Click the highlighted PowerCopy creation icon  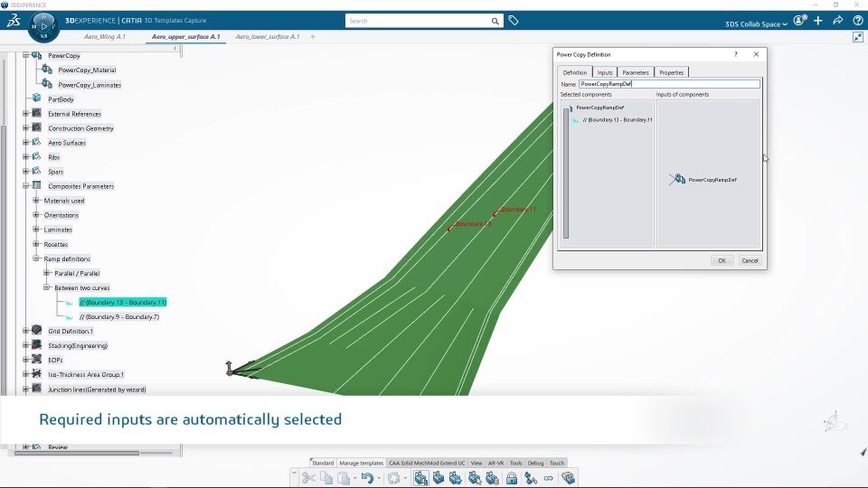click(421, 478)
